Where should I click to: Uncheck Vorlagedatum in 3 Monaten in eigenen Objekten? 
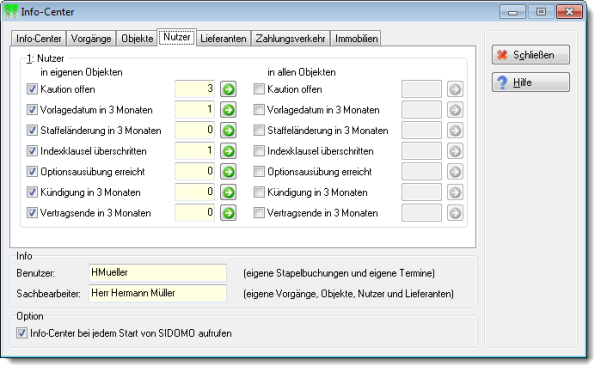(x=32, y=110)
